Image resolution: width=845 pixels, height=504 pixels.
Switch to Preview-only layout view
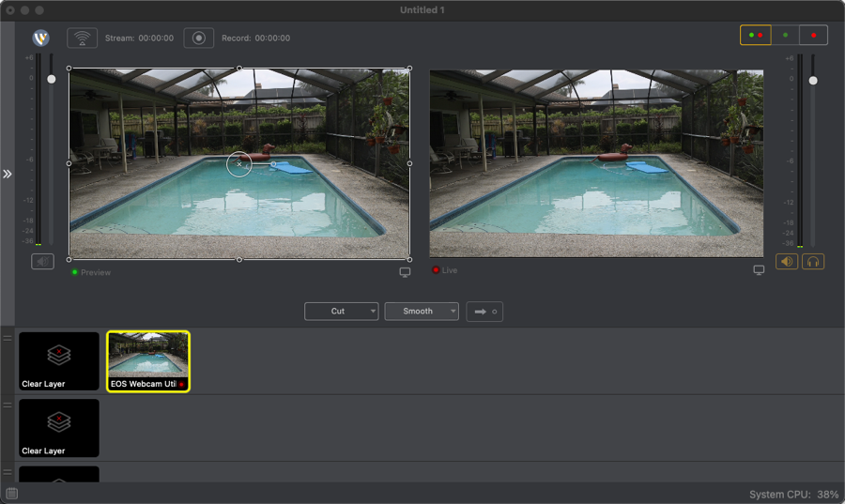coord(785,36)
